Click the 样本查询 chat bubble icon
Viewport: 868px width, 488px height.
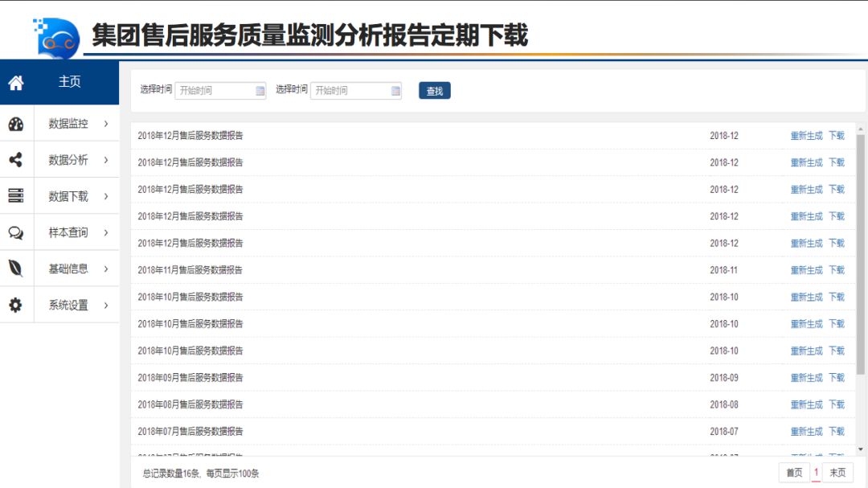pyautogui.click(x=16, y=232)
